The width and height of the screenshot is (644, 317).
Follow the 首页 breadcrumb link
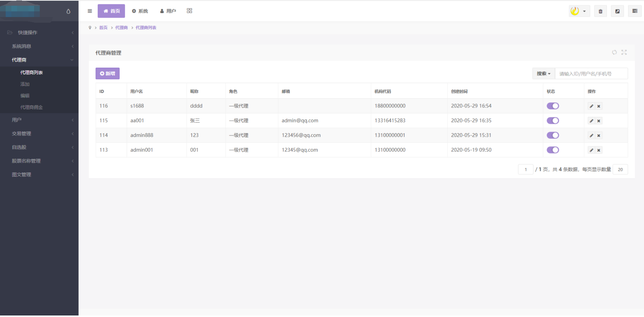[103, 28]
